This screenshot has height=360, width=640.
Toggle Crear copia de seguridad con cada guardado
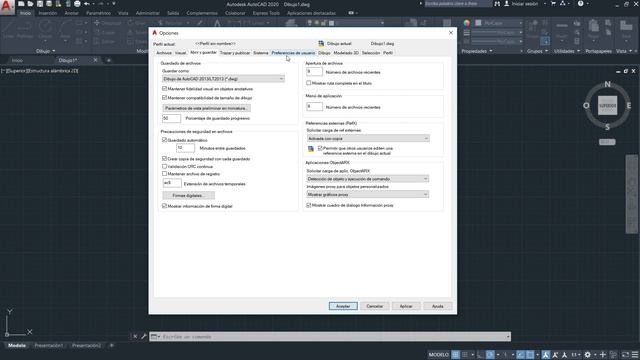(164, 159)
